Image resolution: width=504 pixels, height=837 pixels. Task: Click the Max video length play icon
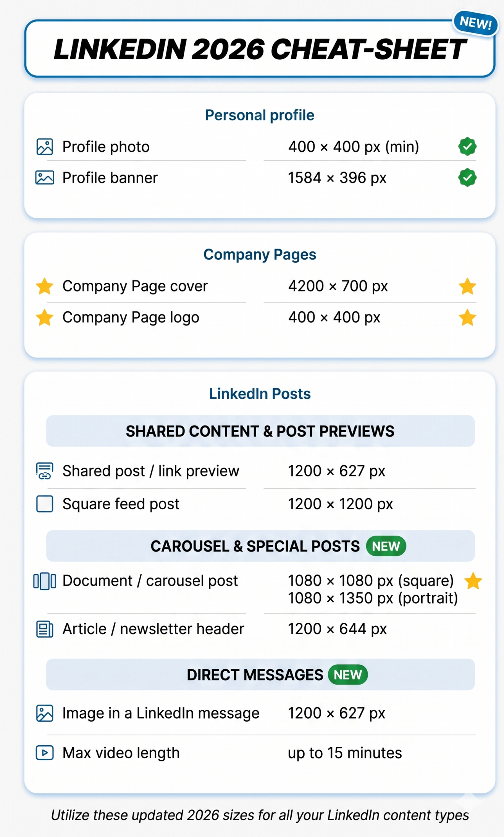point(45,753)
